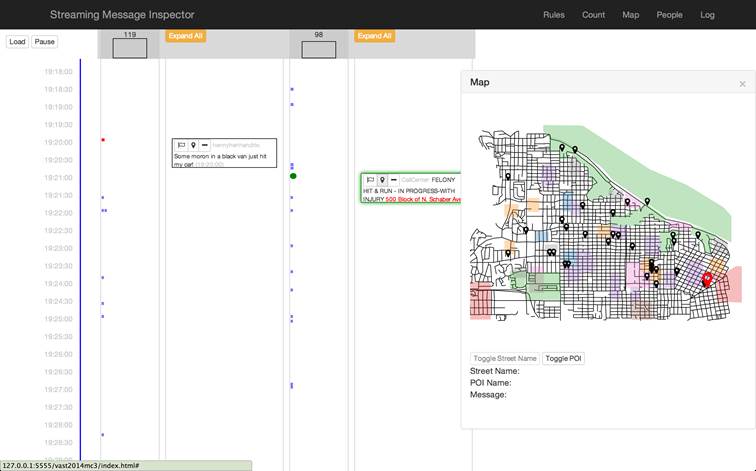Pause the message stream
Screen dimensions: 756x471
44,41
